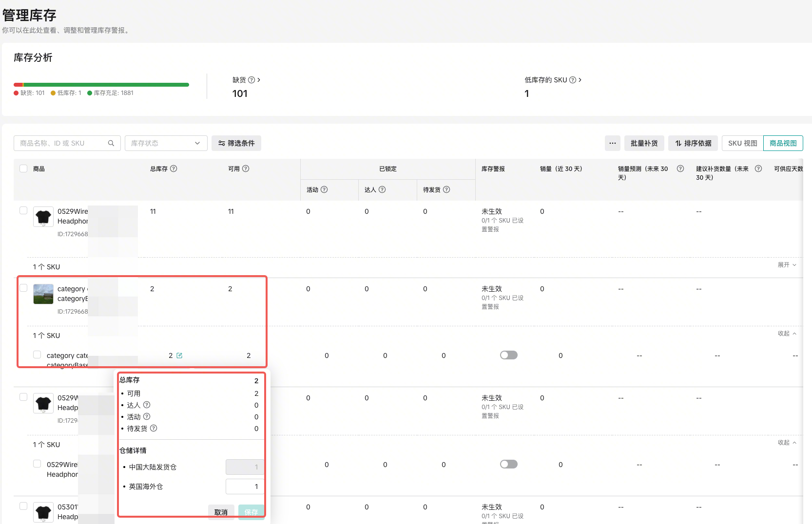Check the select-all checkbox in table header

[x=23, y=168]
